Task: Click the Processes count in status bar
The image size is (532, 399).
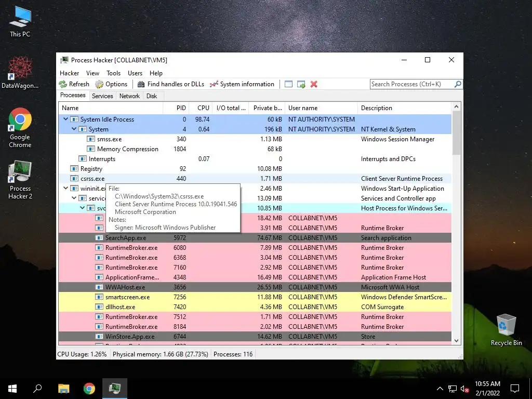Action: pos(233,354)
